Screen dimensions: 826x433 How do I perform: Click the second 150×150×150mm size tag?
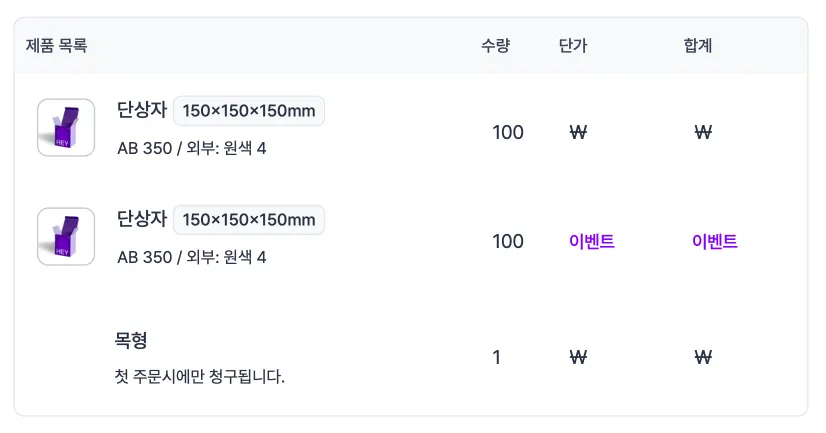249,220
